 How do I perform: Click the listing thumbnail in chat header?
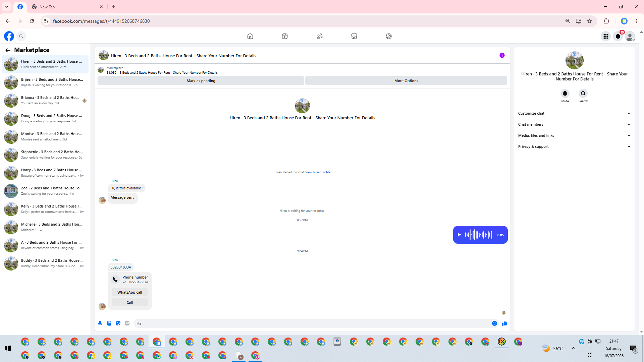click(x=103, y=56)
